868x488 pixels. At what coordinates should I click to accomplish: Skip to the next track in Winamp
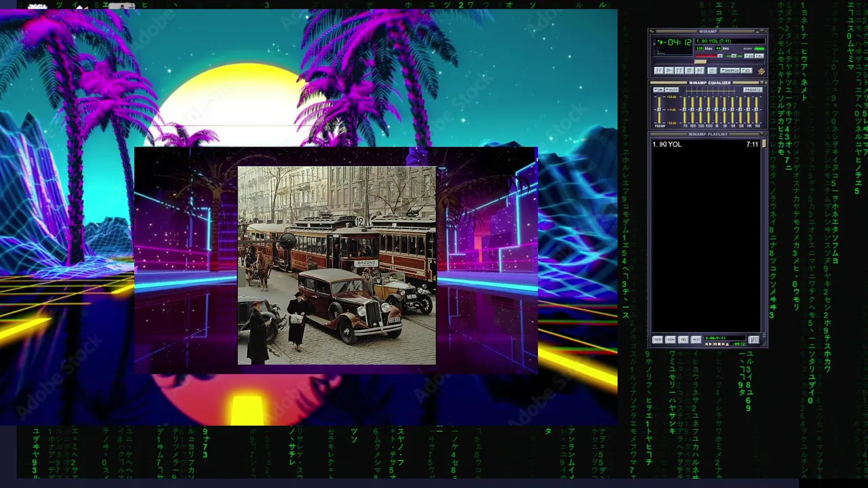click(700, 70)
